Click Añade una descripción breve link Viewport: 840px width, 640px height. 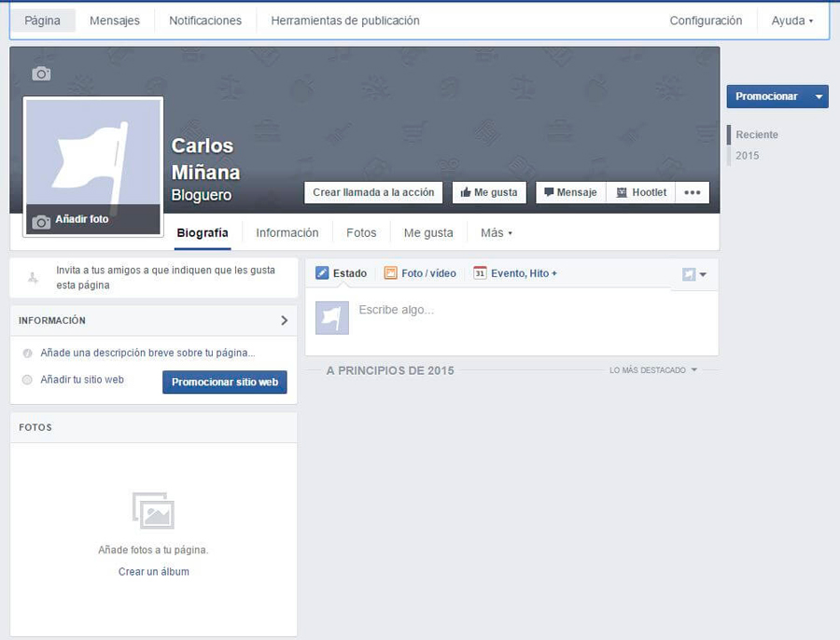coord(147,353)
